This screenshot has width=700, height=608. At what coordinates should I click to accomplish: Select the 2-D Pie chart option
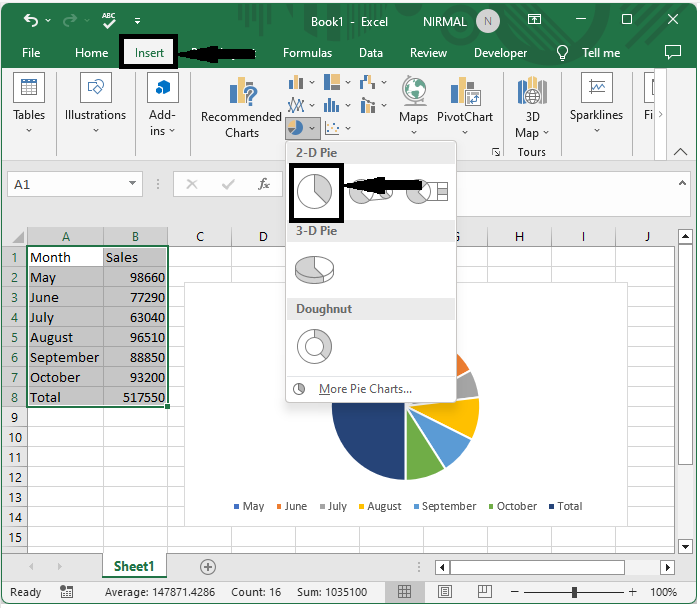click(x=316, y=192)
